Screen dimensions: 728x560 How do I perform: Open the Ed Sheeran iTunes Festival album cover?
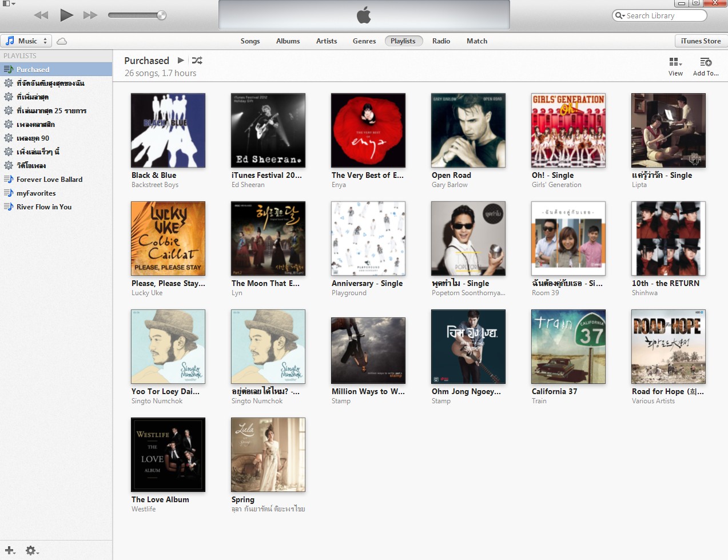click(268, 130)
